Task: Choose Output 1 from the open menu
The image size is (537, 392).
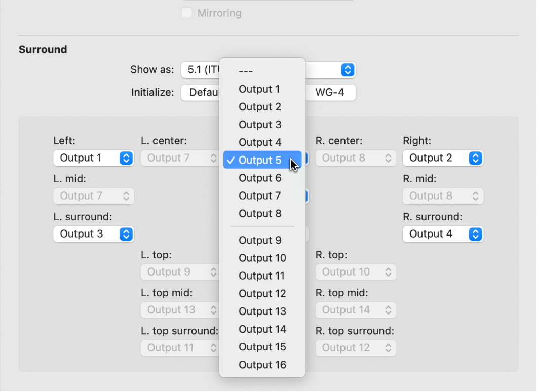Action: 259,89
